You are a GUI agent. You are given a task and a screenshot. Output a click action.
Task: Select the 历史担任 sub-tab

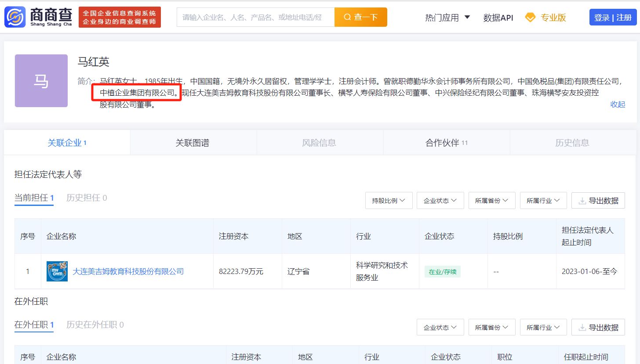click(87, 198)
